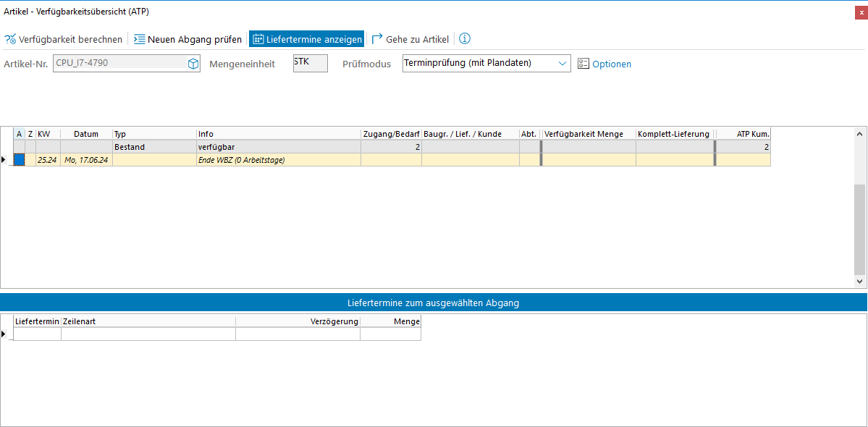Click the ATP Kum. column header
Image resolution: width=868 pixels, height=427 pixels.
pos(743,134)
